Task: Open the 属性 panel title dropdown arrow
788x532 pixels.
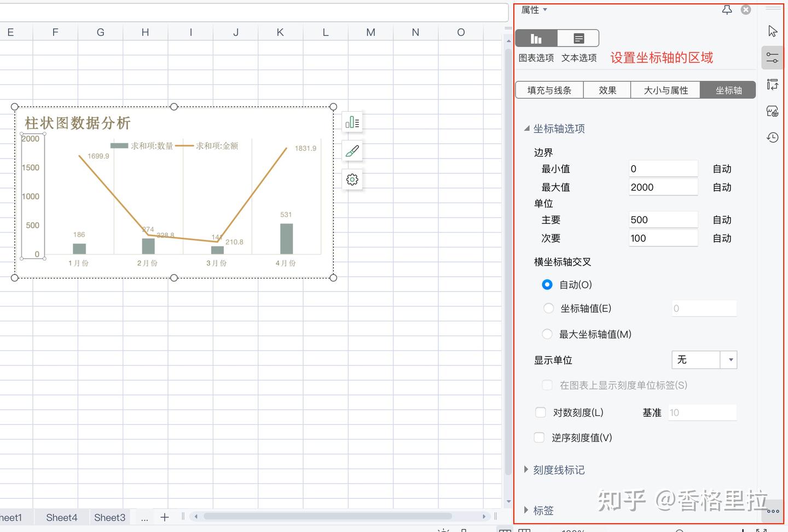Action: tap(545, 10)
